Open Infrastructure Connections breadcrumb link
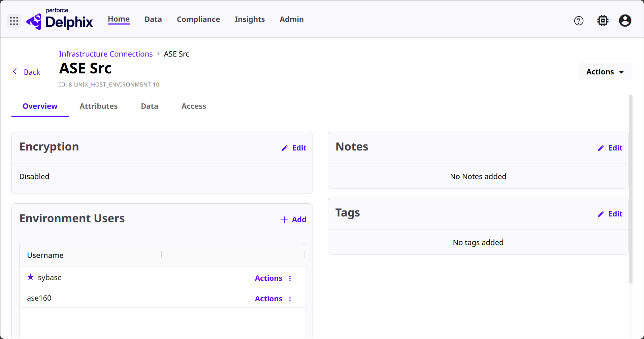The width and height of the screenshot is (644, 339). 106,54
